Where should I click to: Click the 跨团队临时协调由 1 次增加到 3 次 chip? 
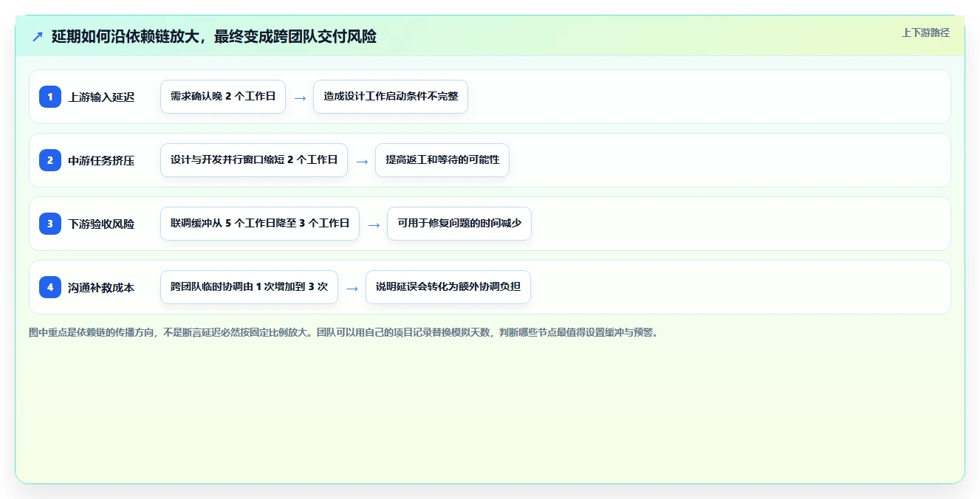click(249, 287)
